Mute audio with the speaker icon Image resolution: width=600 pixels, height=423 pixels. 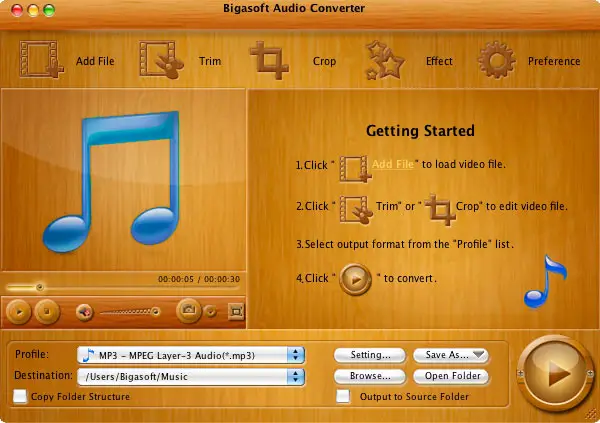[x=84, y=312]
